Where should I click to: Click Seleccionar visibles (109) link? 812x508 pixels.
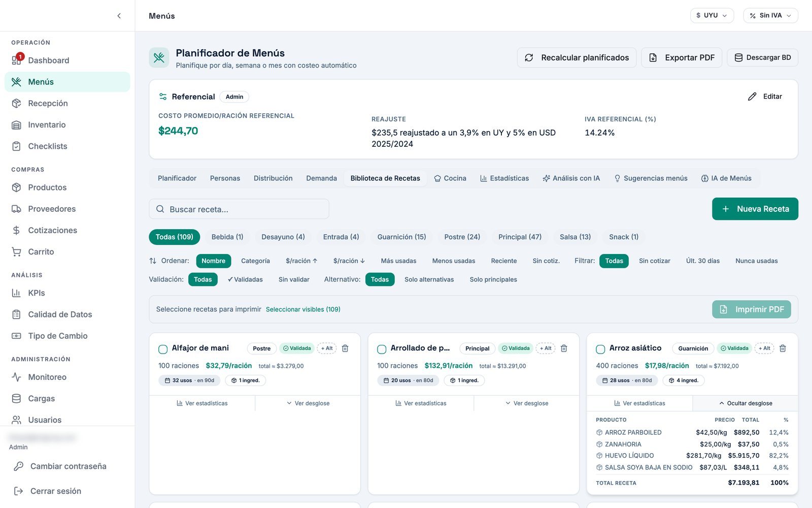[303, 309]
